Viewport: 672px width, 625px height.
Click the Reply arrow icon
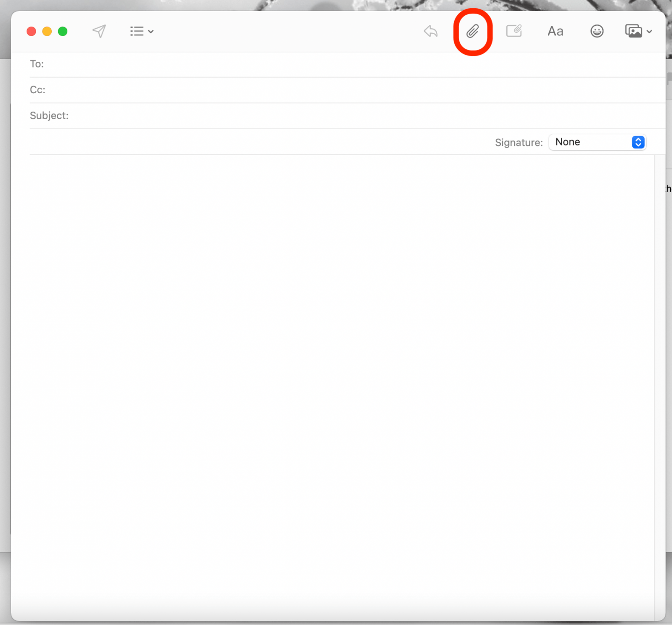(430, 31)
